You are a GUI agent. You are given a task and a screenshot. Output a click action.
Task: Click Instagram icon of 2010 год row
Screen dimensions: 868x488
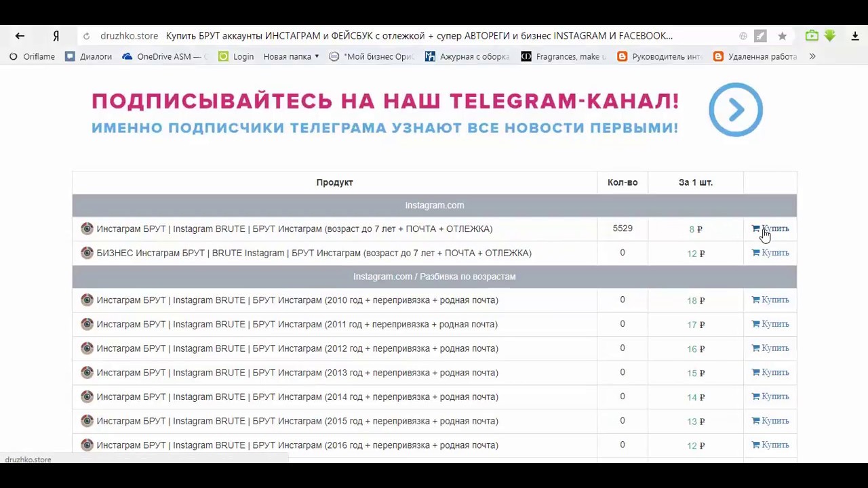click(87, 300)
